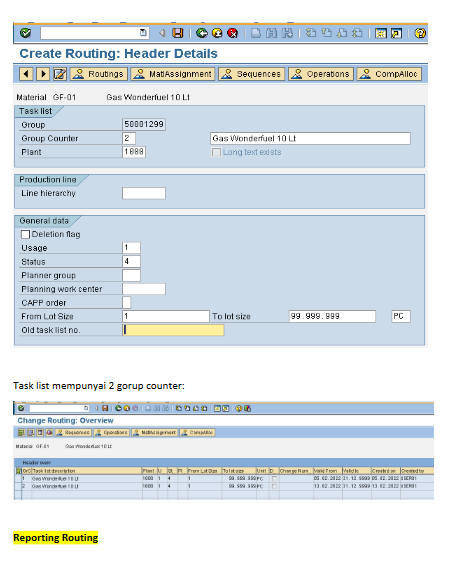Click the To lot size field 99.999.999
The image size is (453, 572).
332,316
